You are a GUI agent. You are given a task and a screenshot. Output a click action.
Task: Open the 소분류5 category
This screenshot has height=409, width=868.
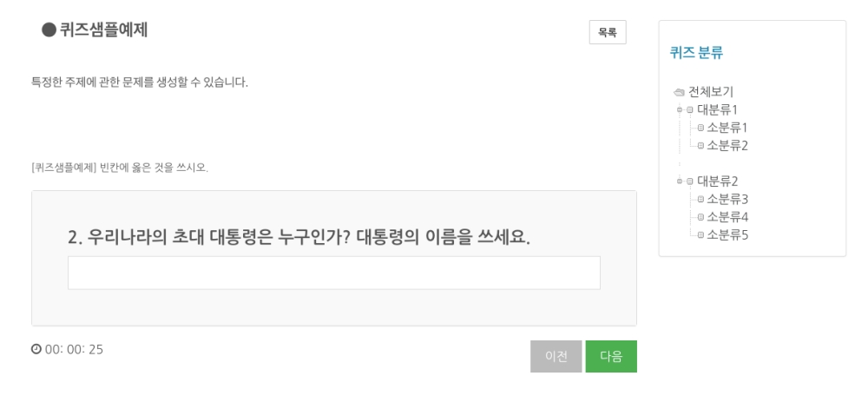pyautogui.click(x=727, y=235)
